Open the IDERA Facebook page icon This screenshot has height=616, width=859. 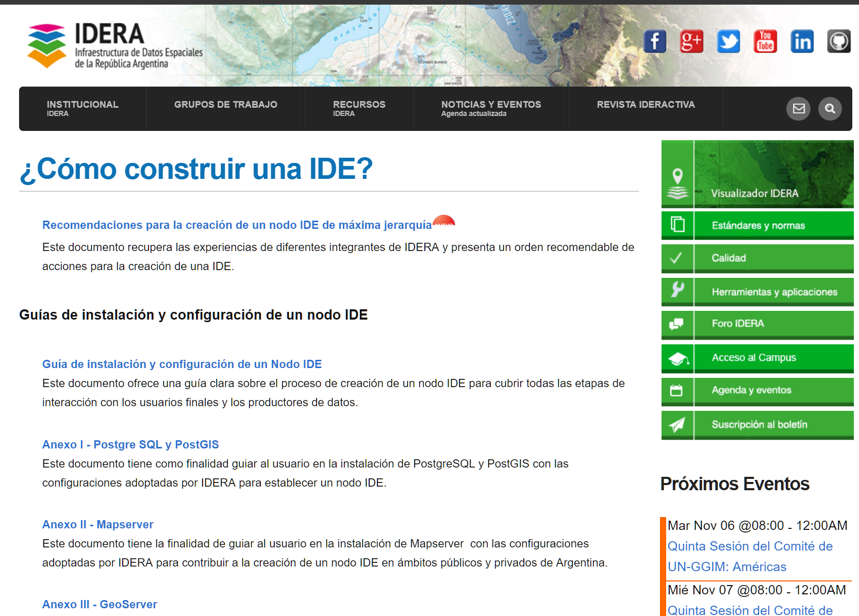pyautogui.click(x=655, y=41)
